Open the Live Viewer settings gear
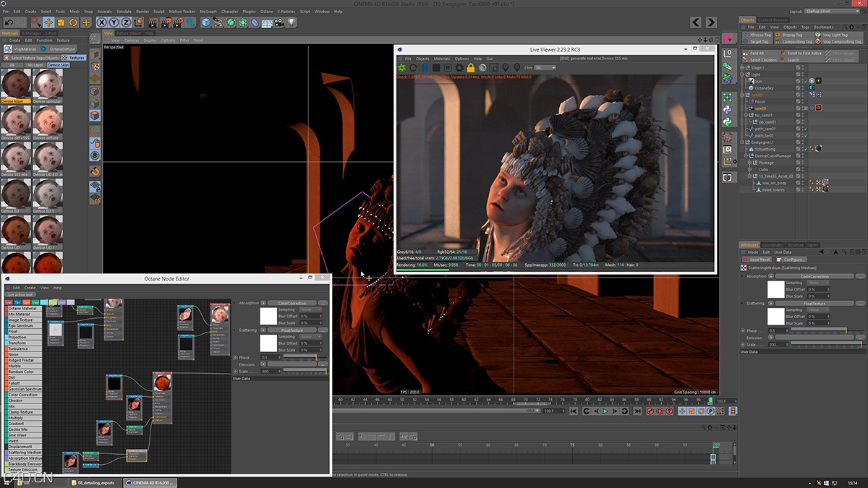 459,67
